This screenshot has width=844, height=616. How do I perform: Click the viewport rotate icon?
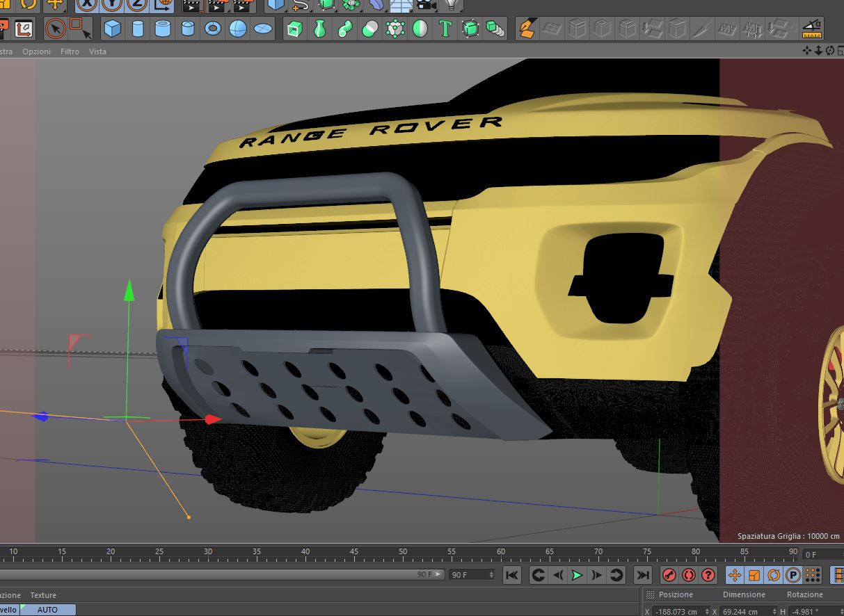(x=829, y=51)
